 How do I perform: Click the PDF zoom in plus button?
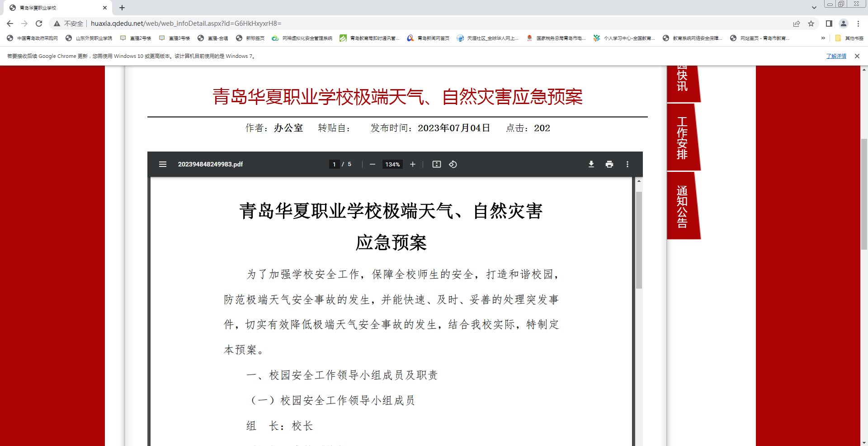[412, 164]
